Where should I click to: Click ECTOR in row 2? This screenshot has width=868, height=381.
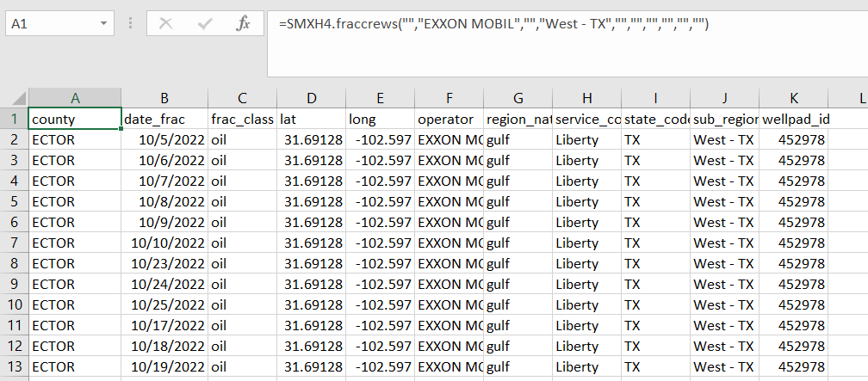75,140
